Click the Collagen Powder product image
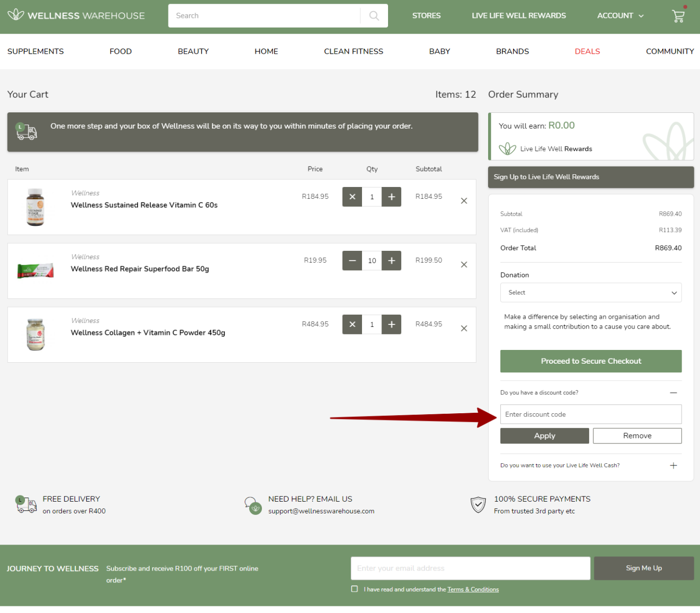 35,335
